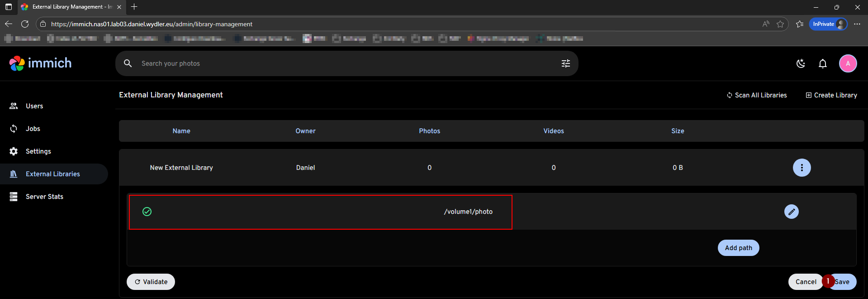Open Server Stats page
Image resolution: width=868 pixels, height=299 pixels.
pos(44,197)
